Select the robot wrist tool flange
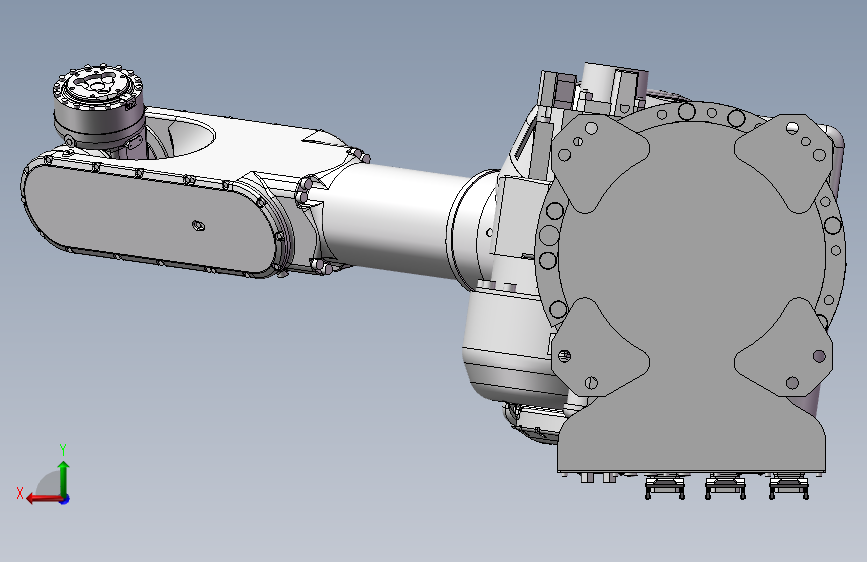The image size is (867, 562). click(98, 86)
